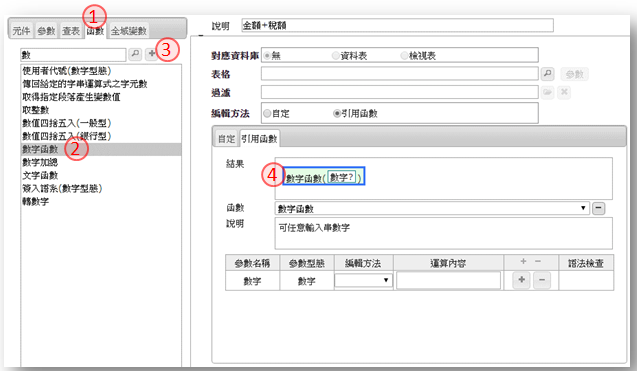Click the X clear icon beside 過濾 field
Screen dimensions: 637x371
pos(564,92)
